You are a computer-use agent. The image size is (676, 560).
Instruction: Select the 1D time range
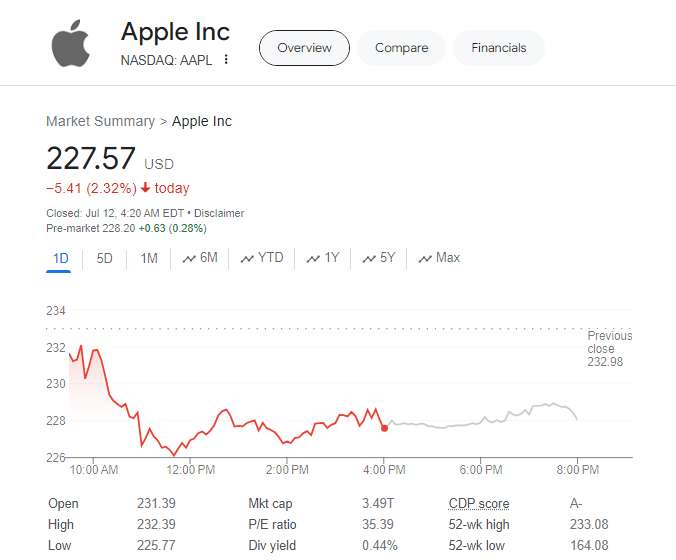[x=61, y=258]
